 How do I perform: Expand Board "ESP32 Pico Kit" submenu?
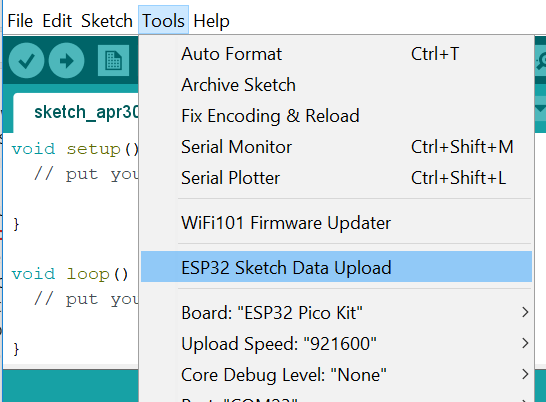click(x=336, y=313)
